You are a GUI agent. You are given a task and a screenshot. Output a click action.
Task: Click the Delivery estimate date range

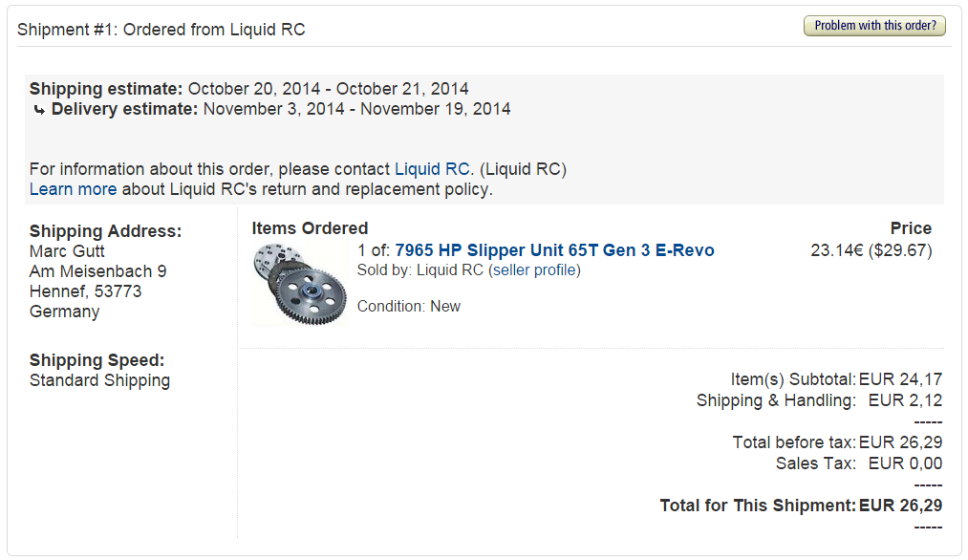point(356,109)
